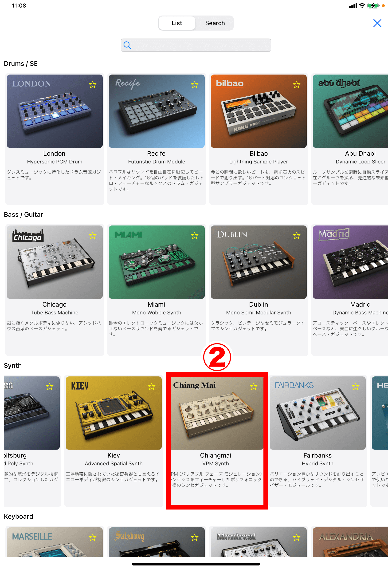Favorite the Miami Mono Wobble Synth
392x569 pixels.
tap(195, 236)
